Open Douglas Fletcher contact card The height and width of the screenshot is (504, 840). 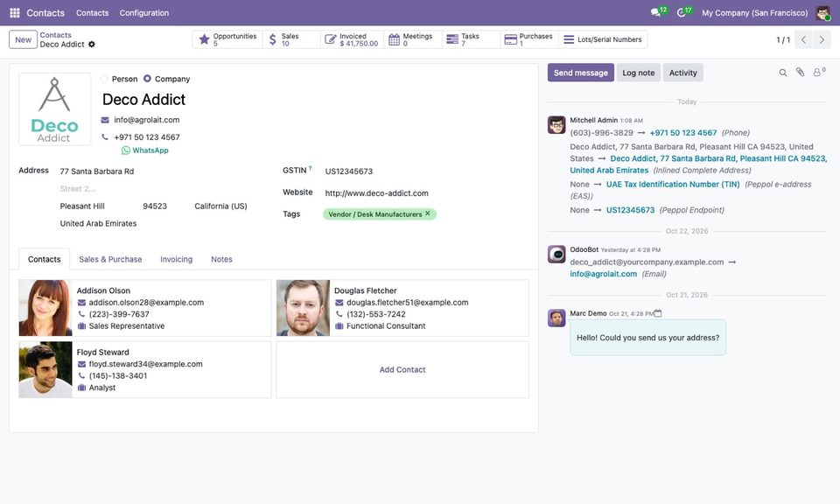[x=402, y=308]
